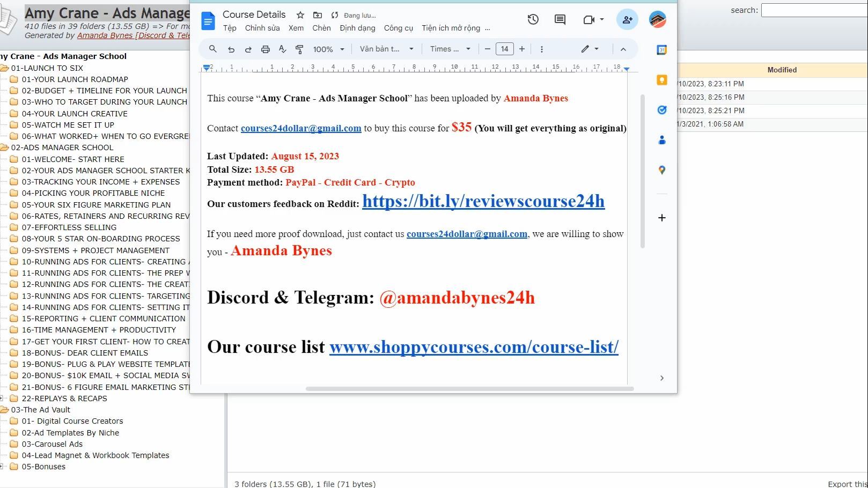Select the paint format tool
Screen dimensions: 868x488
300,49
